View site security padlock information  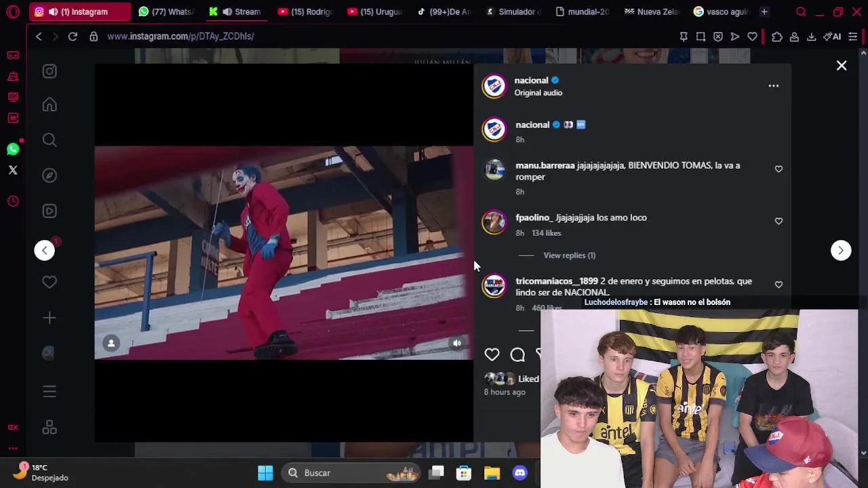(x=94, y=37)
